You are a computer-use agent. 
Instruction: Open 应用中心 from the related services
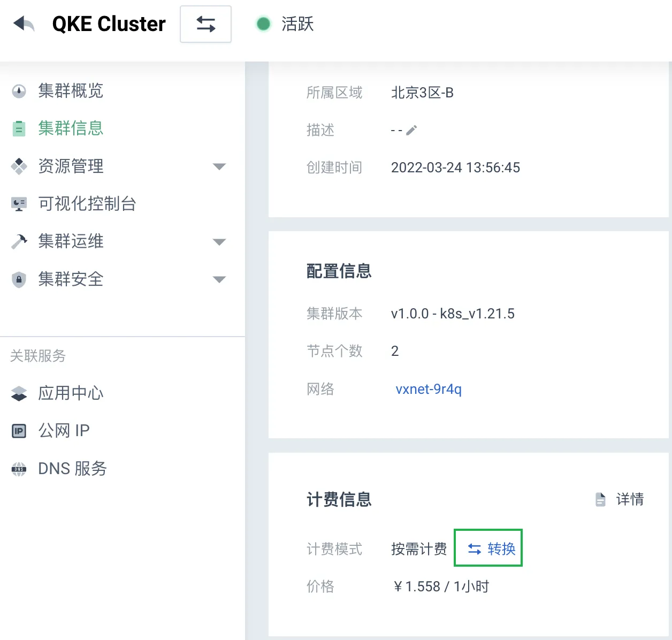point(71,393)
